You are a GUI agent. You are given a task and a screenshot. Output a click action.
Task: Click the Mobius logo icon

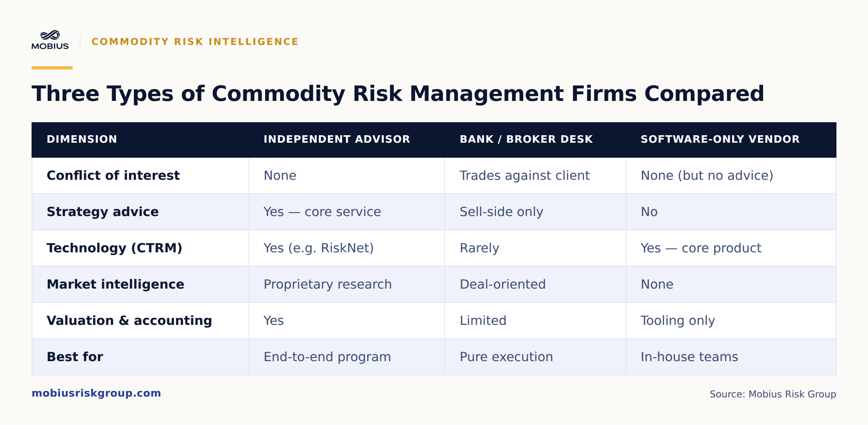[x=50, y=40]
